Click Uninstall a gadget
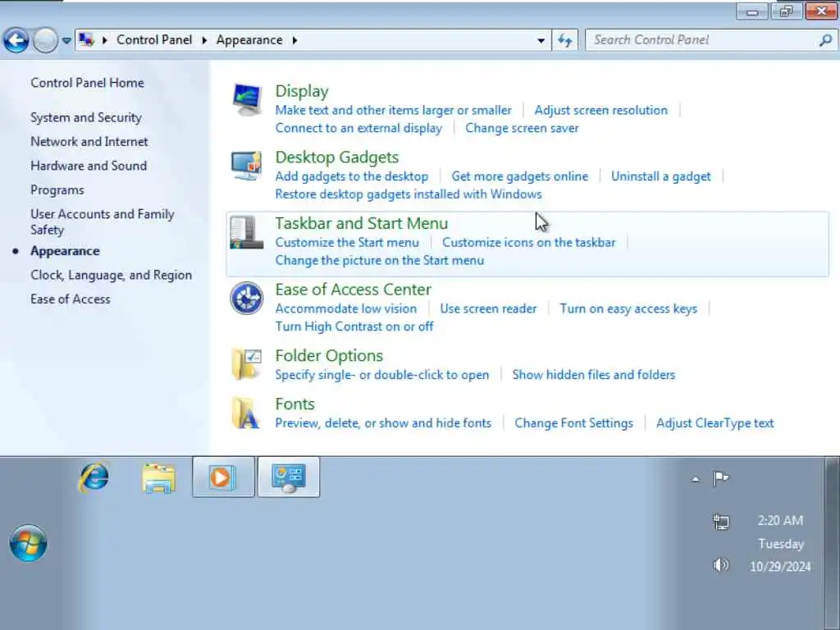The height and width of the screenshot is (630, 840). tap(661, 176)
